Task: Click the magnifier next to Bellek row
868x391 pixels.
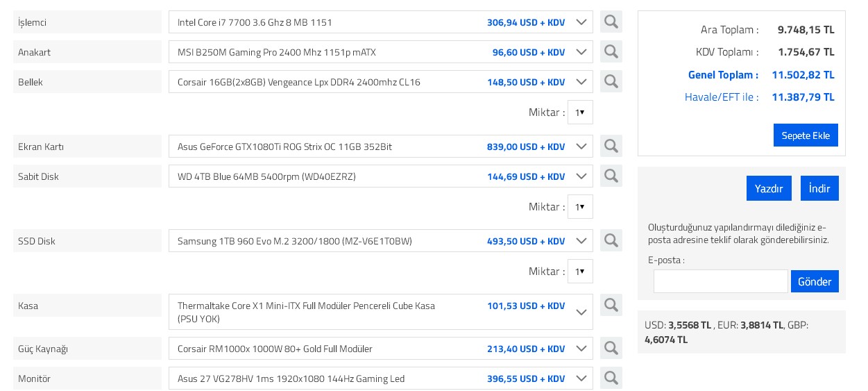Action: [611, 82]
